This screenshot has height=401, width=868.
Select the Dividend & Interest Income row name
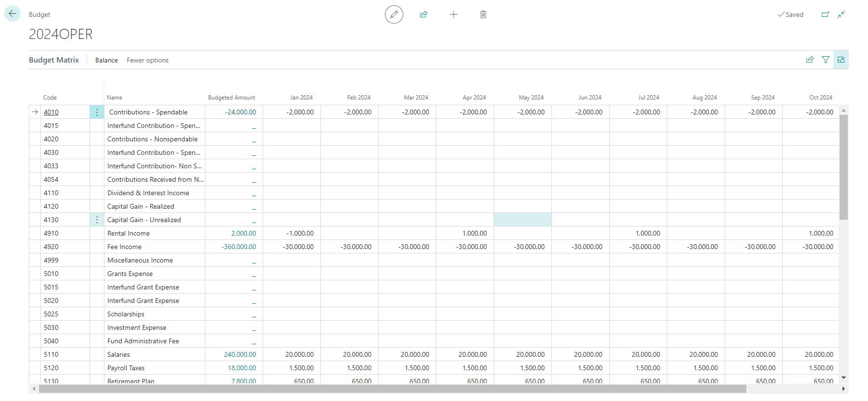(x=148, y=193)
